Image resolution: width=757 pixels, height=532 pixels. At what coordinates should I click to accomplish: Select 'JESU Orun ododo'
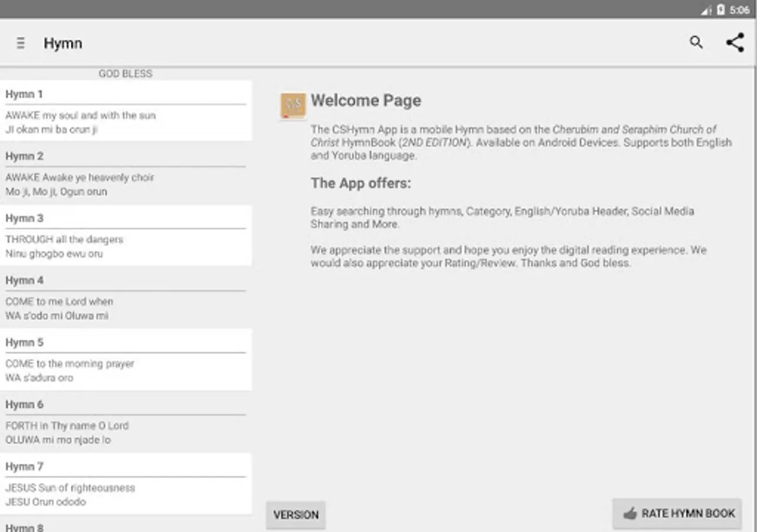click(x=46, y=502)
